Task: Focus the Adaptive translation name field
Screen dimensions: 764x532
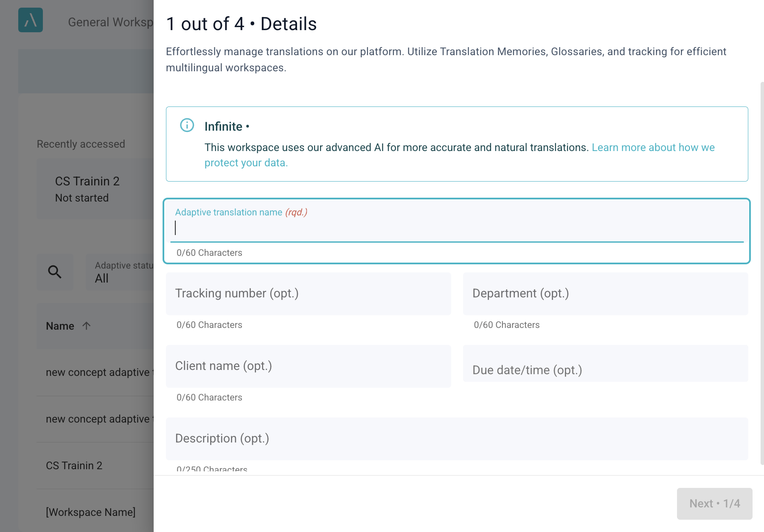Action: tap(456, 228)
